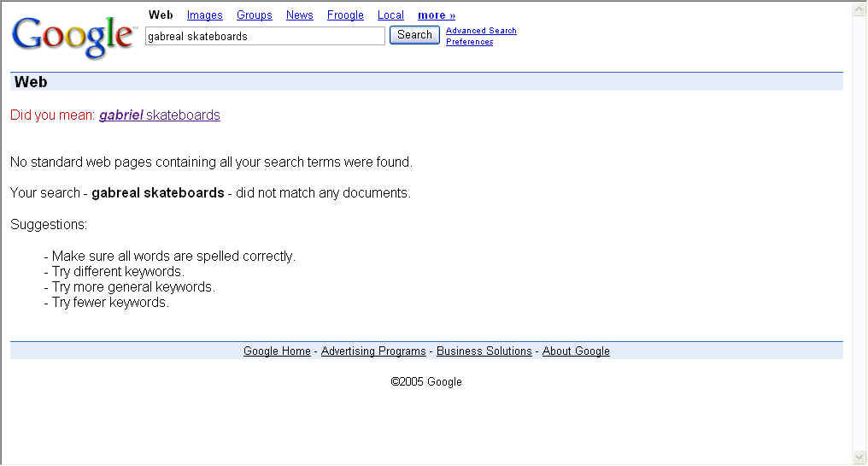Image resolution: width=868 pixels, height=466 pixels.
Task: Switch to Images search
Action: pos(204,15)
